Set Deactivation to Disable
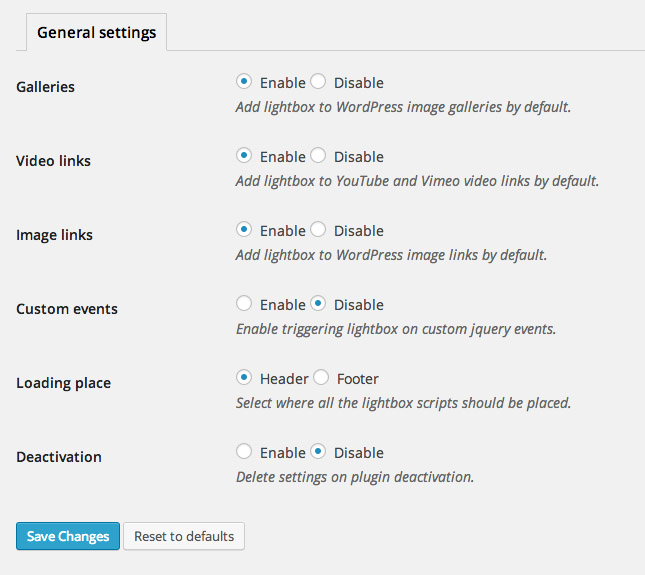 click(318, 451)
